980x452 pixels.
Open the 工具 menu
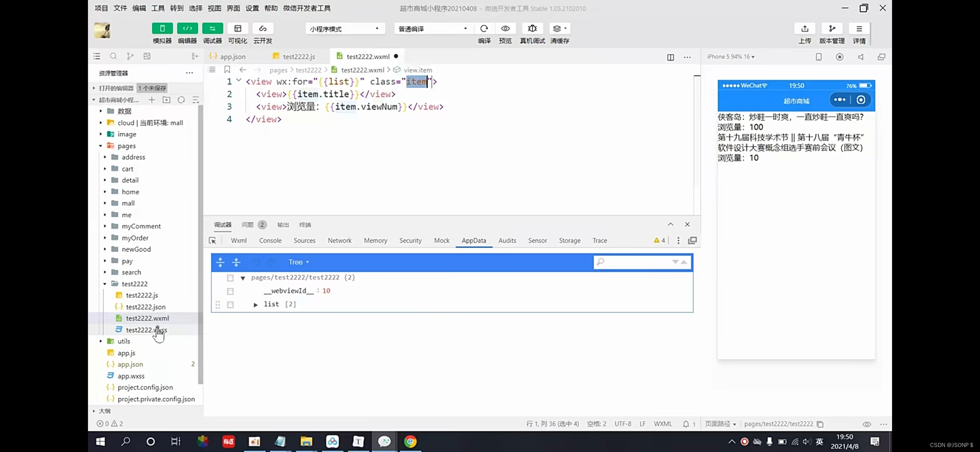click(x=157, y=8)
